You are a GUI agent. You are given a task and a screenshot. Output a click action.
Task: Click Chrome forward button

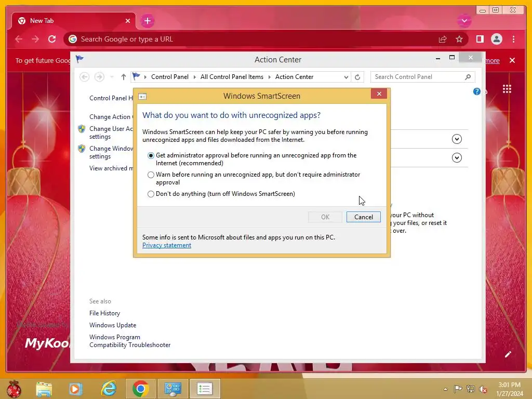click(35, 39)
